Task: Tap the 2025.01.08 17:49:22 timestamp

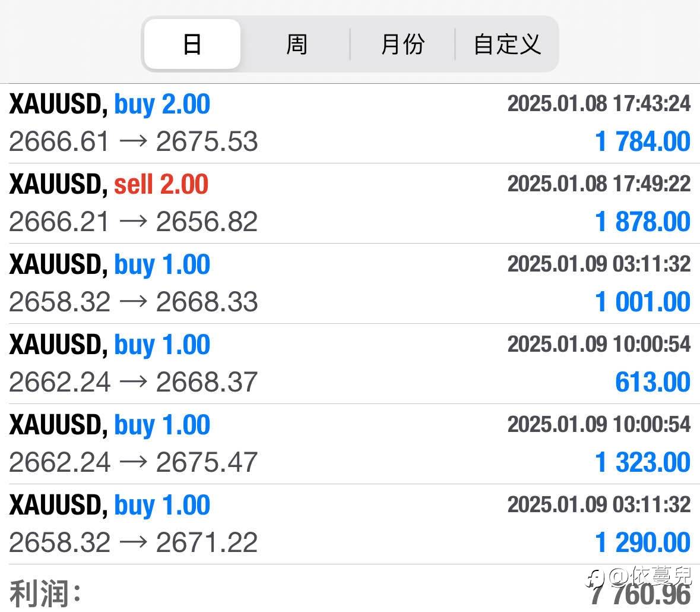Action: (598, 184)
